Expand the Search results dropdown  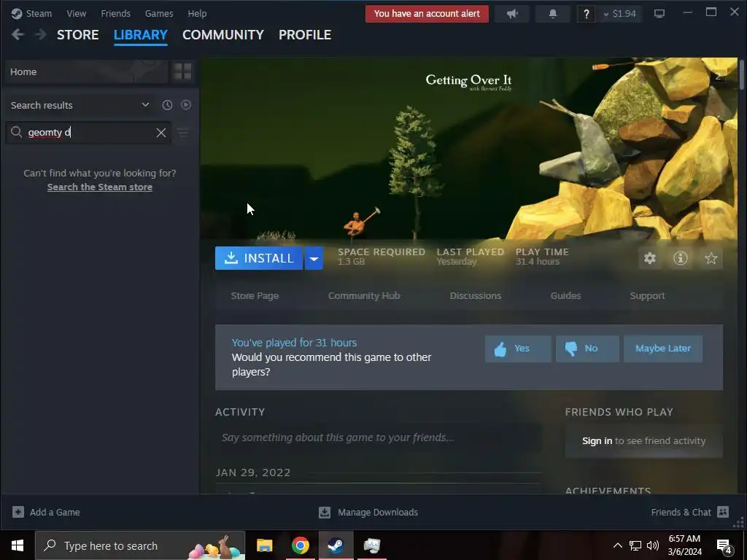145,105
